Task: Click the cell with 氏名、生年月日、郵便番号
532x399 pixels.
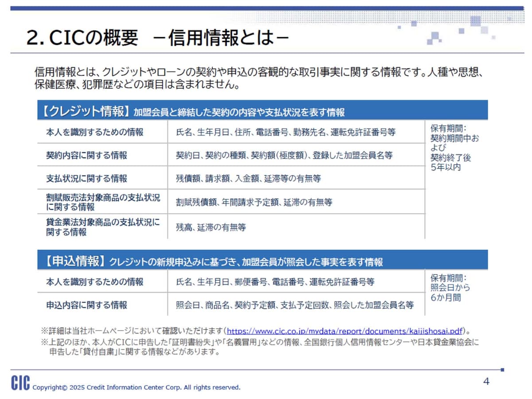Action: click(296, 282)
